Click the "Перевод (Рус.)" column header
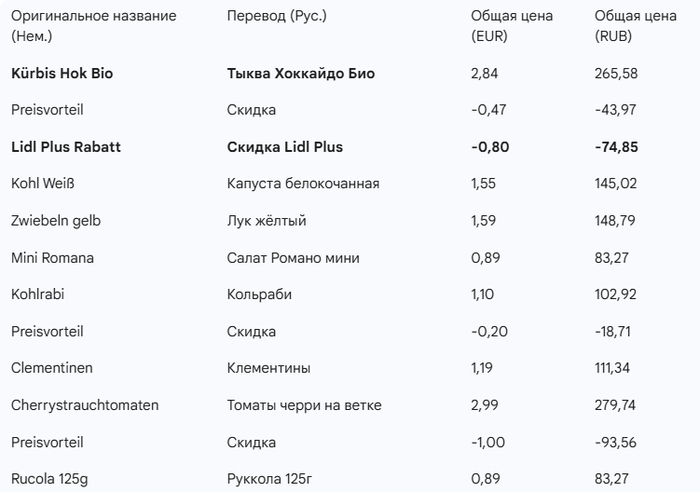 pos(277,17)
